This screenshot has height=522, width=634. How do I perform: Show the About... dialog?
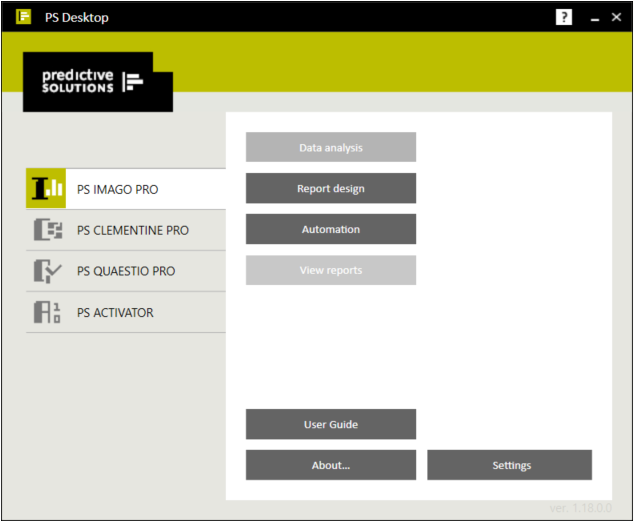[331, 465]
